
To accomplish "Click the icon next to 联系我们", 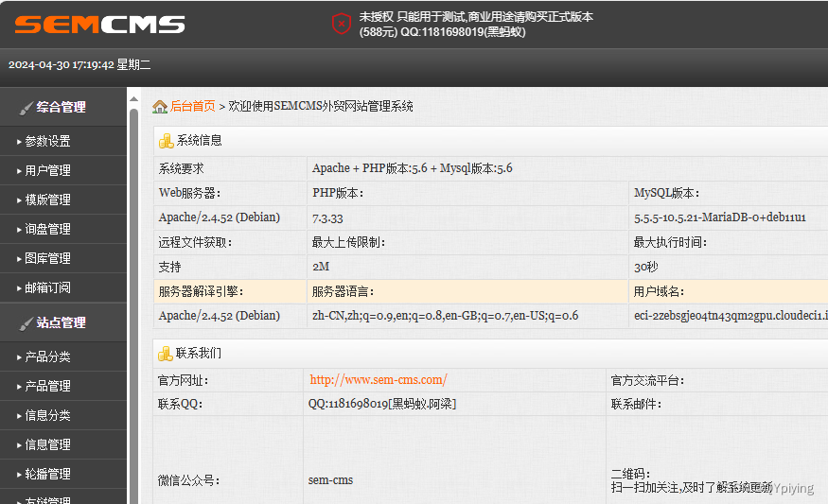I will 166,354.
